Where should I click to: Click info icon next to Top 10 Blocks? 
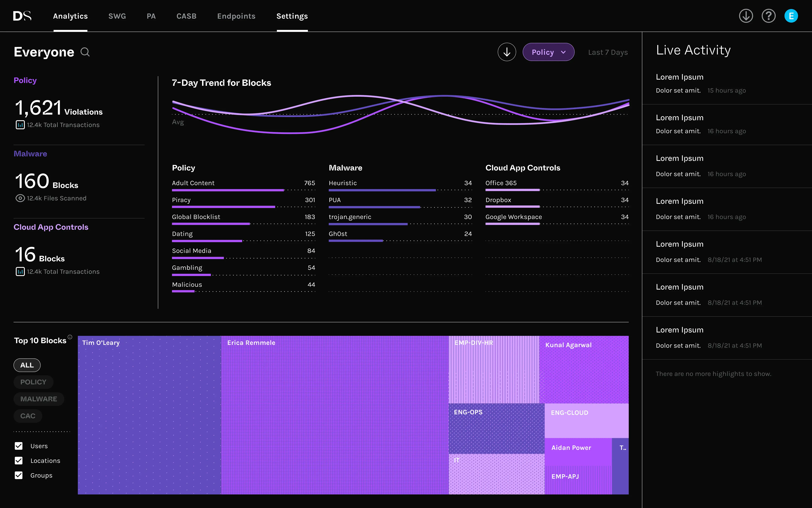(x=70, y=337)
